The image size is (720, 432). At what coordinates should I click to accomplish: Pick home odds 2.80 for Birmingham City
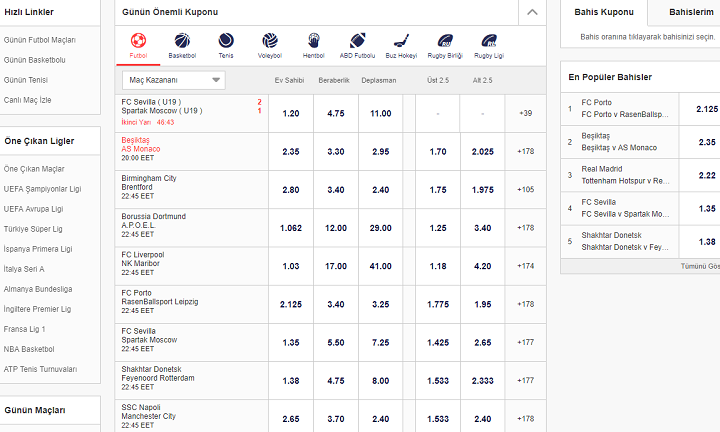coord(291,190)
